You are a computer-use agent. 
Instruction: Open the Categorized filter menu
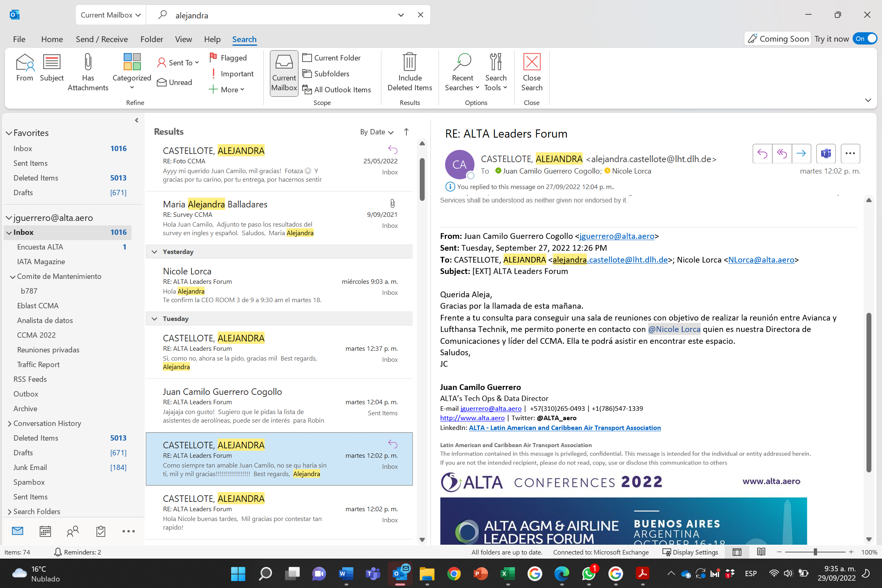pyautogui.click(x=131, y=72)
